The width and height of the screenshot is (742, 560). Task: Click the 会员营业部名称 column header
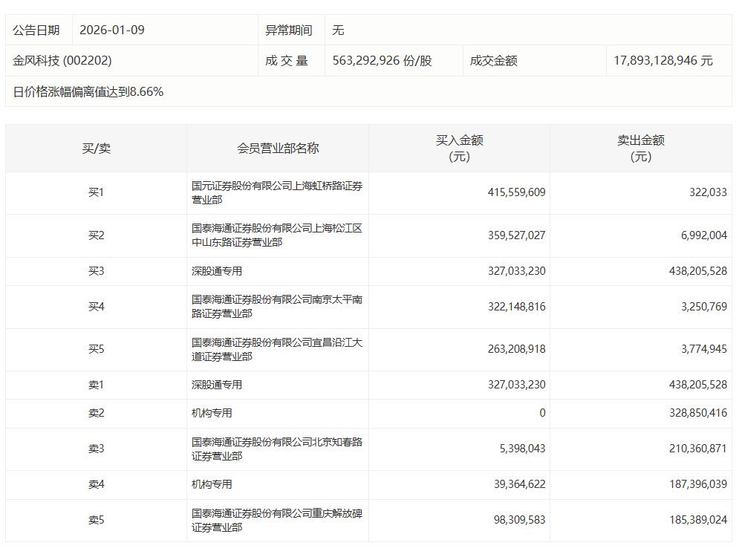pos(278,149)
